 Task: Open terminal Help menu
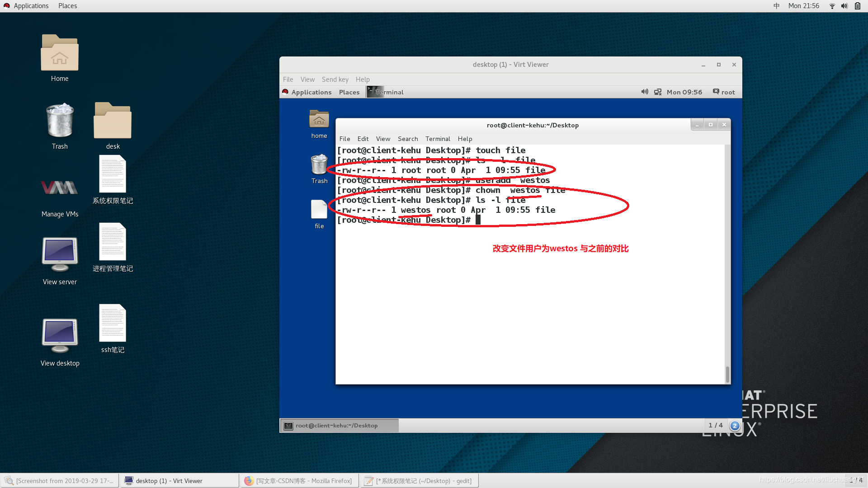click(465, 139)
